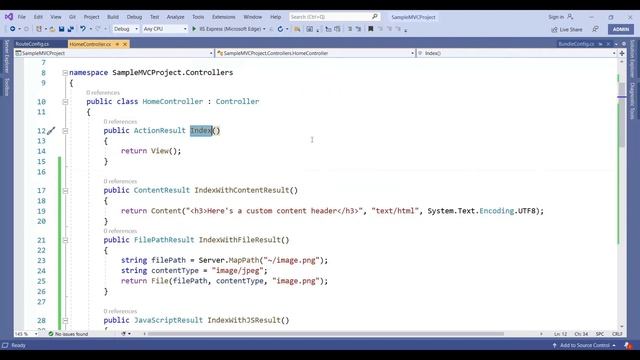Viewport: 640px width, 360px height.
Task: Click the Save All toolbar icon
Action: click(x=71, y=29)
